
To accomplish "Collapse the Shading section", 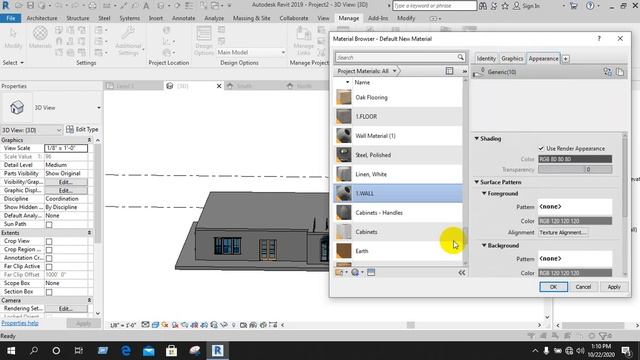I will click(x=477, y=138).
